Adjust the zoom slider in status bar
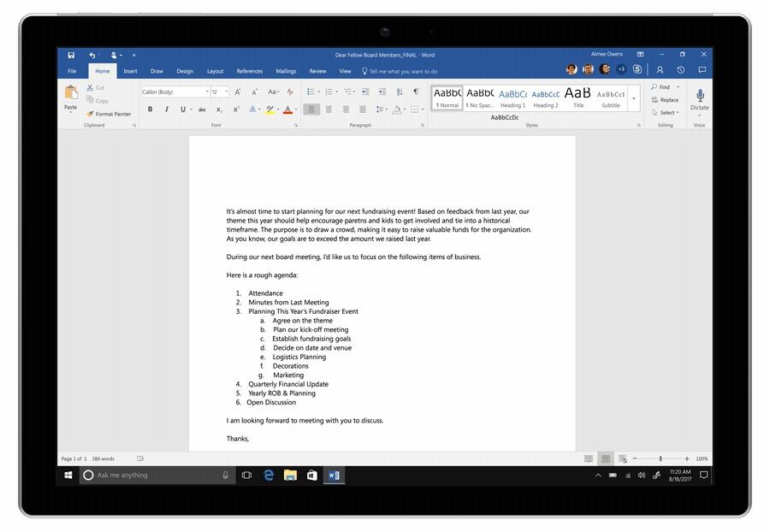Image resolution: width=770 pixels, height=532 pixels. [660, 458]
